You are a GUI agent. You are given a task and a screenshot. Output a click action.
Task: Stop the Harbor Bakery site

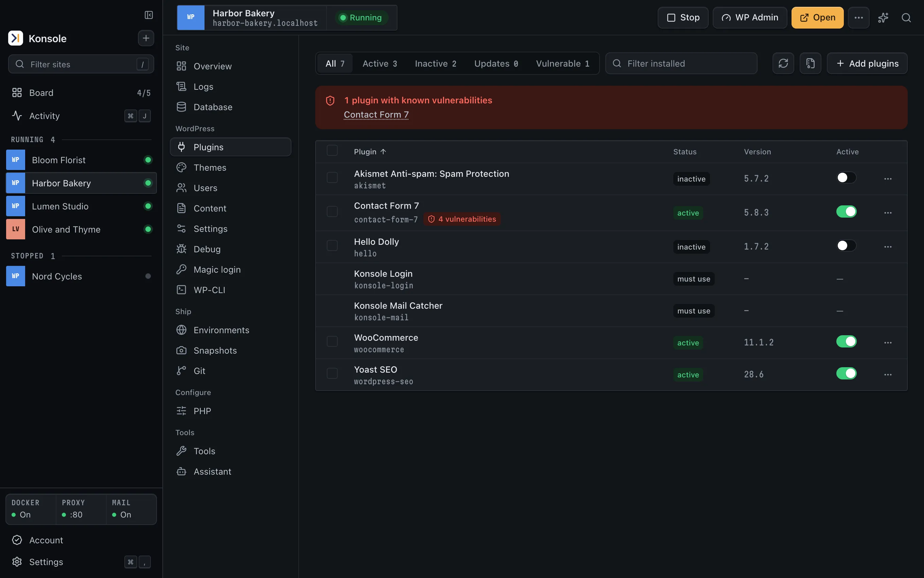[683, 18]
